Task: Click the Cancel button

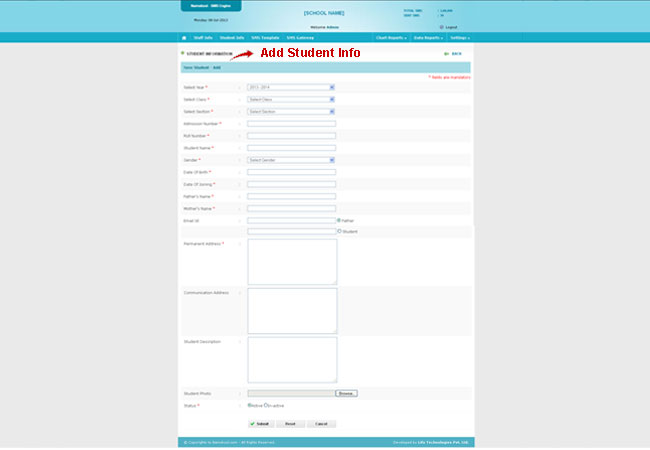Action: point(321,424)
